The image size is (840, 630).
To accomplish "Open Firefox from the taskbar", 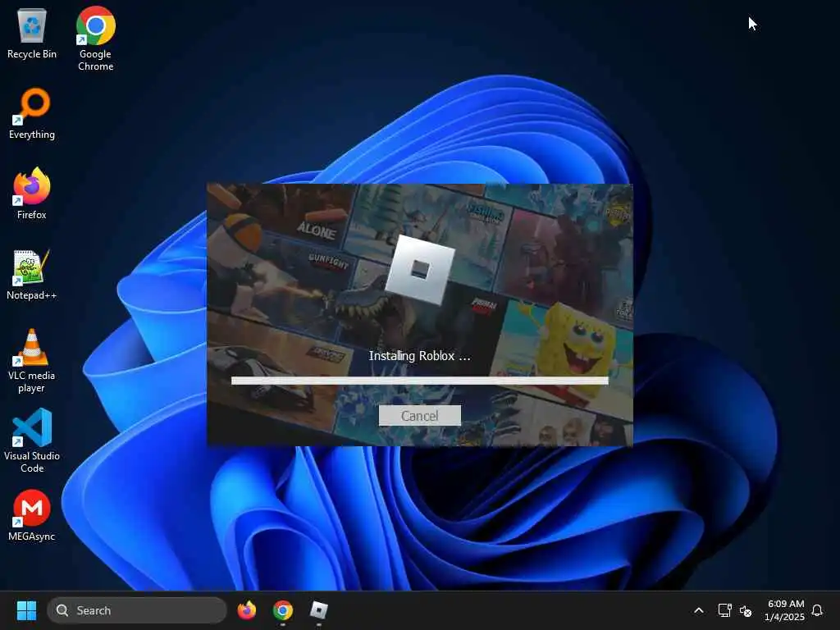I will (x=247, y=610).
